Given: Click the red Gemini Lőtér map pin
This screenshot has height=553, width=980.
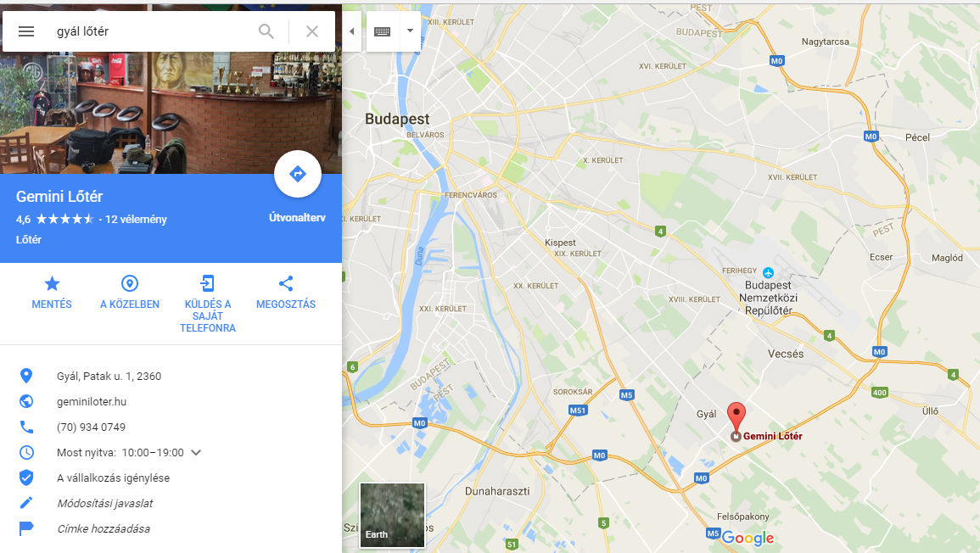Looking at the screenshot, I should 736,417.
